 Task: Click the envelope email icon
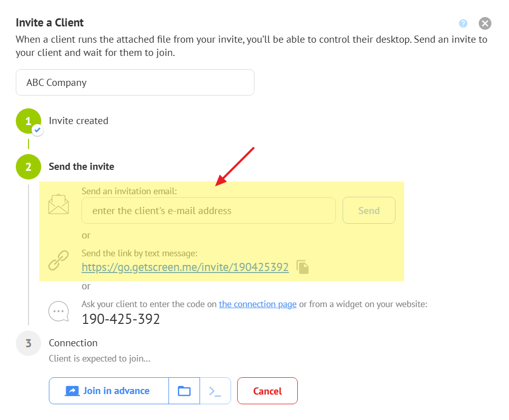point(59,204)
